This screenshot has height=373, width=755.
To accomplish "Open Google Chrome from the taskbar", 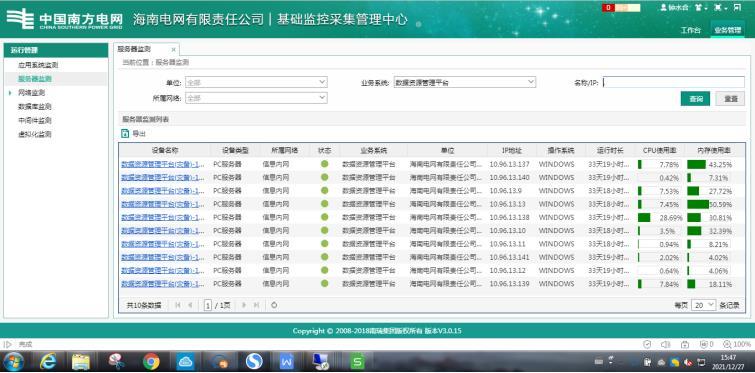I will [151, 361].
